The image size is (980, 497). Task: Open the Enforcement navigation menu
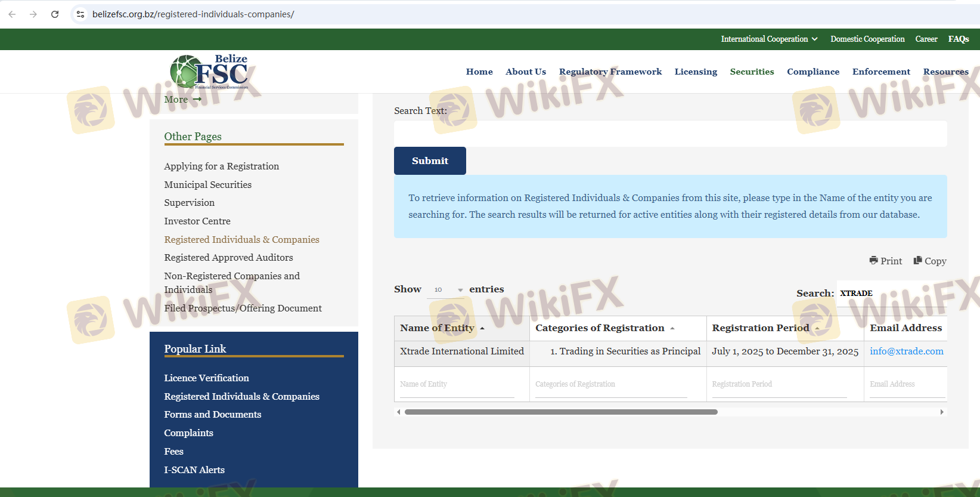881,72
